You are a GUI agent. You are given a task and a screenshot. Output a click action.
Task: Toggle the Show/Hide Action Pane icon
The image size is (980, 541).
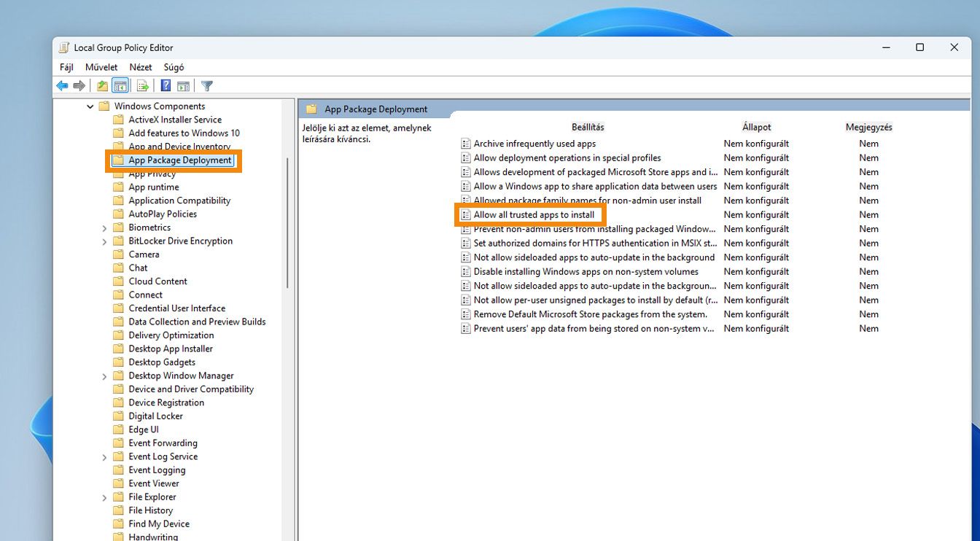coord(184,86)
